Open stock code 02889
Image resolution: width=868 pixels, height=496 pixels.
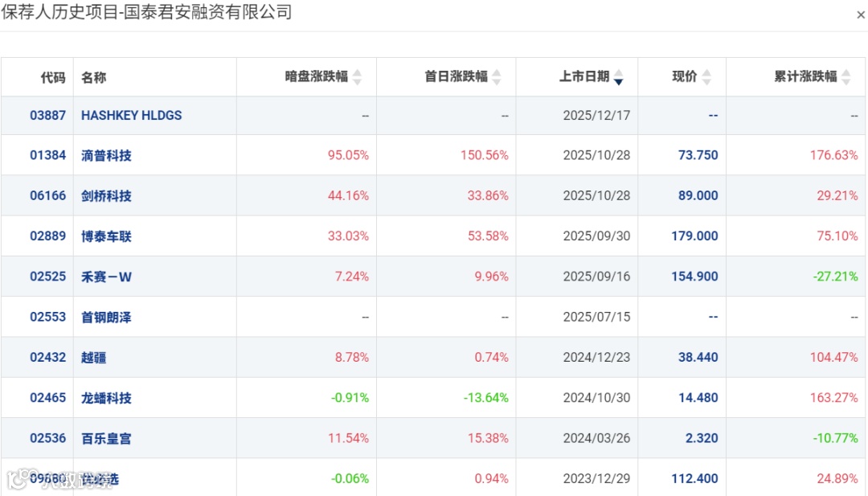pyautogui.click(x=47, y=236)
